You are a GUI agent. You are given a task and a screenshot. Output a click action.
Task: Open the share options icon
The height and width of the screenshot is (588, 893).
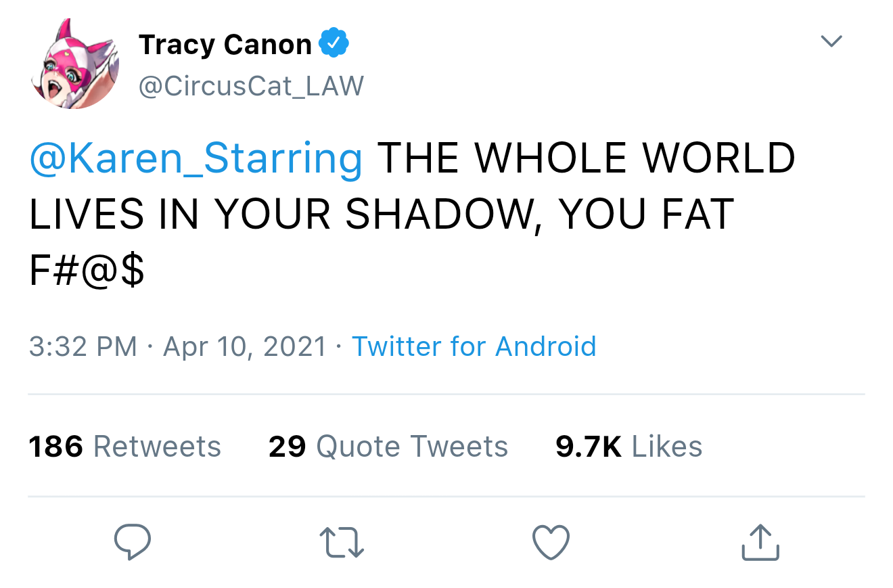click(x=760, y=543)
